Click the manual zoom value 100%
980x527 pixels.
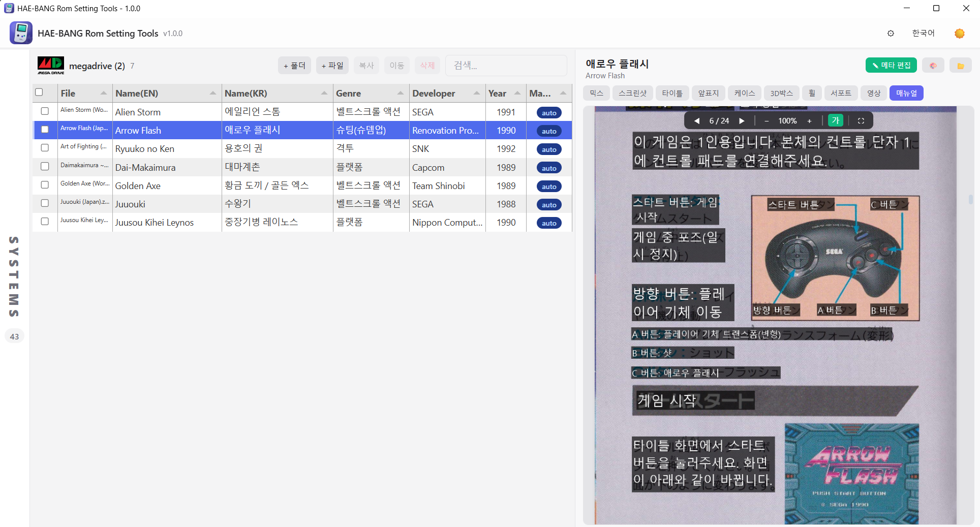click(787, 121)
